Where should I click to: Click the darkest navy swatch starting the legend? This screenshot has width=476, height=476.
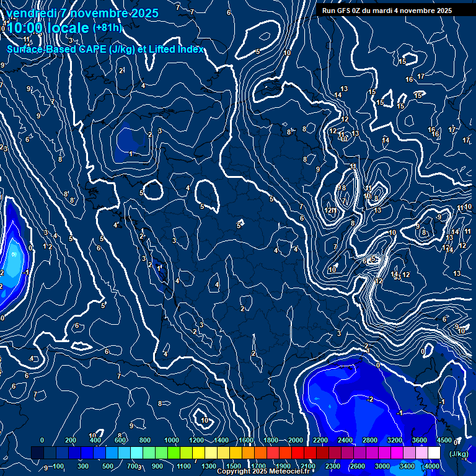tap(37, 452)
